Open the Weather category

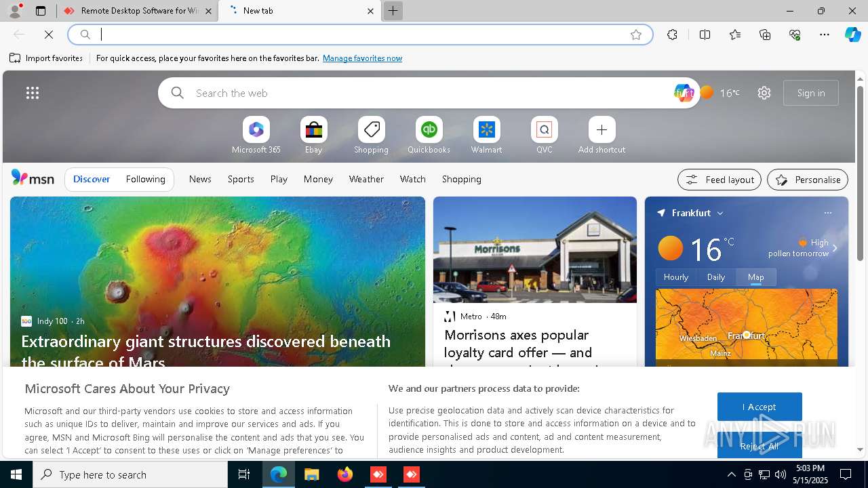(x=366, y=179)
